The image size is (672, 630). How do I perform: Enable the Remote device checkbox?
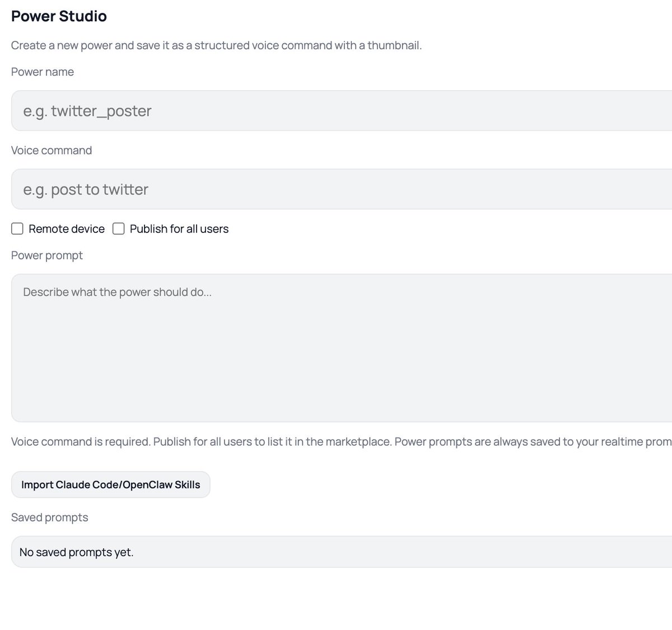(17, 228)
